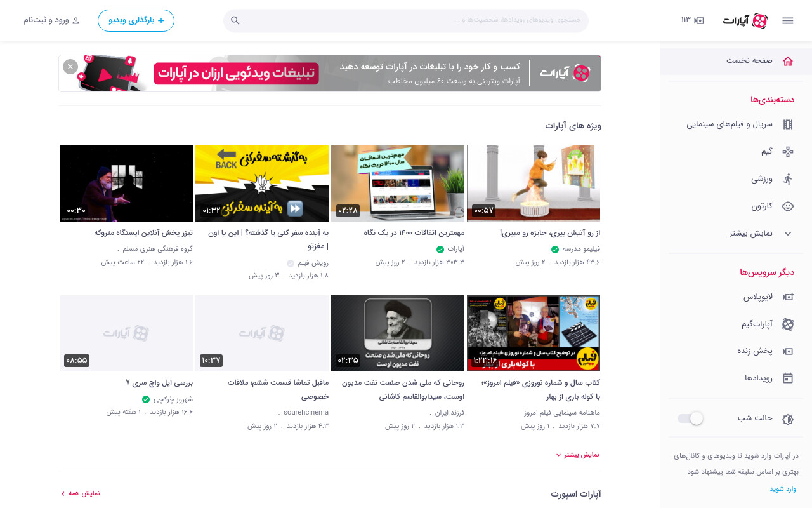This screenshot has height=508, width=812.
Task: Open the placeholder thumbnail lasting 08:55
Action: [126, 333]
